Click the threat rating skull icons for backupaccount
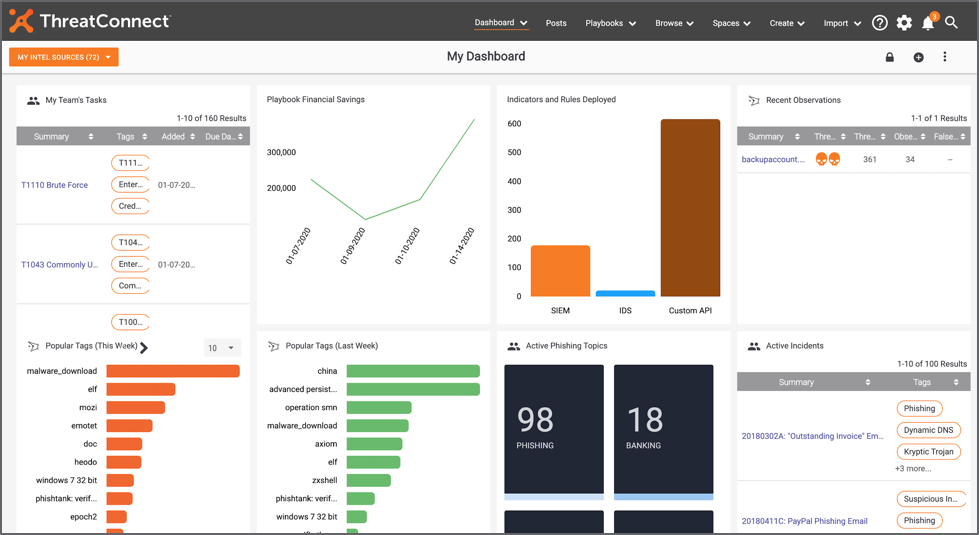Viewport: 979px width, 535px height. pos(828,159)
